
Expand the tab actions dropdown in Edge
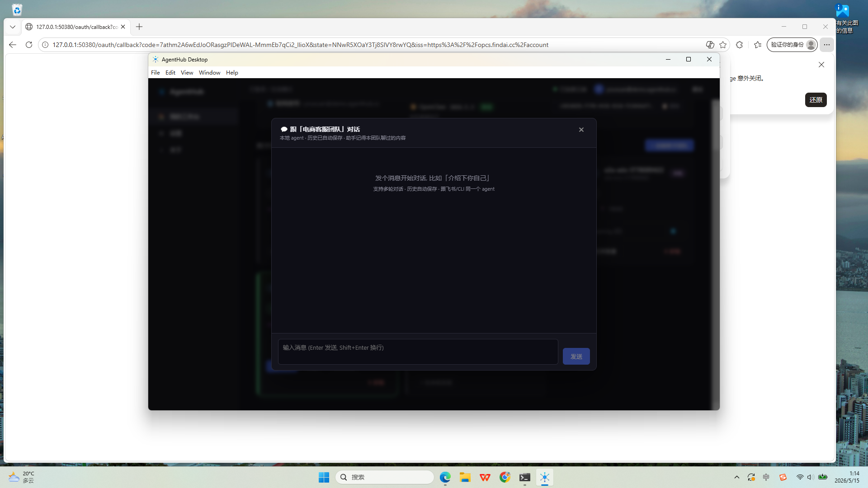(x=13, y=27)
